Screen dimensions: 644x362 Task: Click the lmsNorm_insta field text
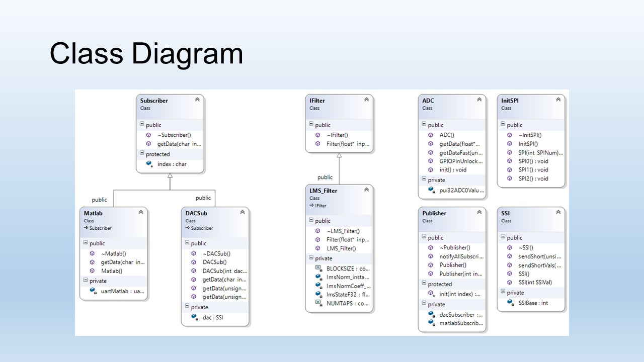coord(348,277)
